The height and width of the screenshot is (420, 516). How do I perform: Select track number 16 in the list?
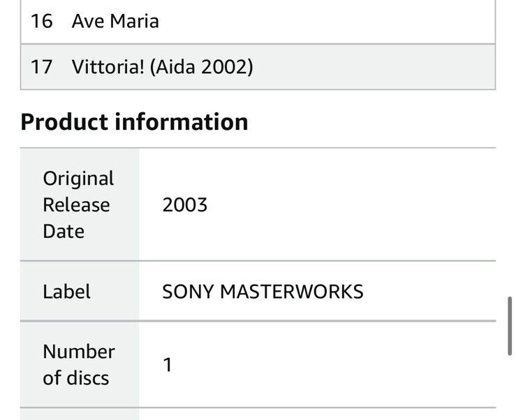coord(41,21)
